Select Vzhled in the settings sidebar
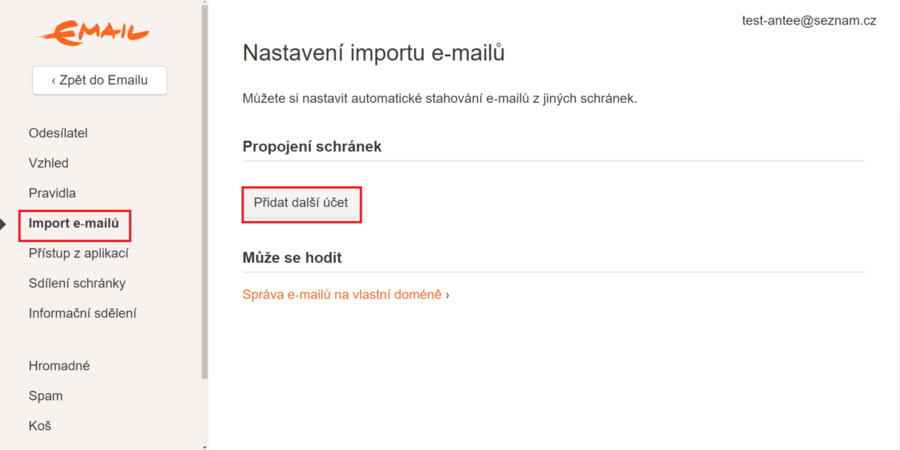900x450 pixels. click(49, 163)
